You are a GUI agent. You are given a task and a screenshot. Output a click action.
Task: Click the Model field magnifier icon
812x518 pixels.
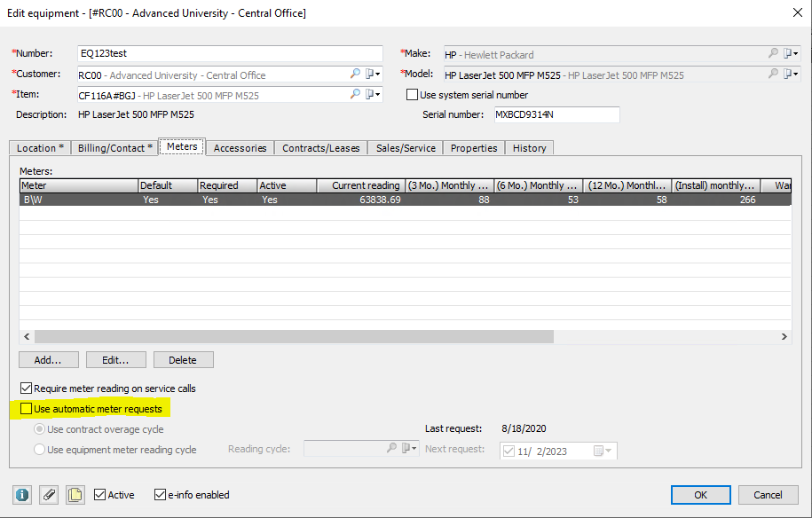pos(773,74)
